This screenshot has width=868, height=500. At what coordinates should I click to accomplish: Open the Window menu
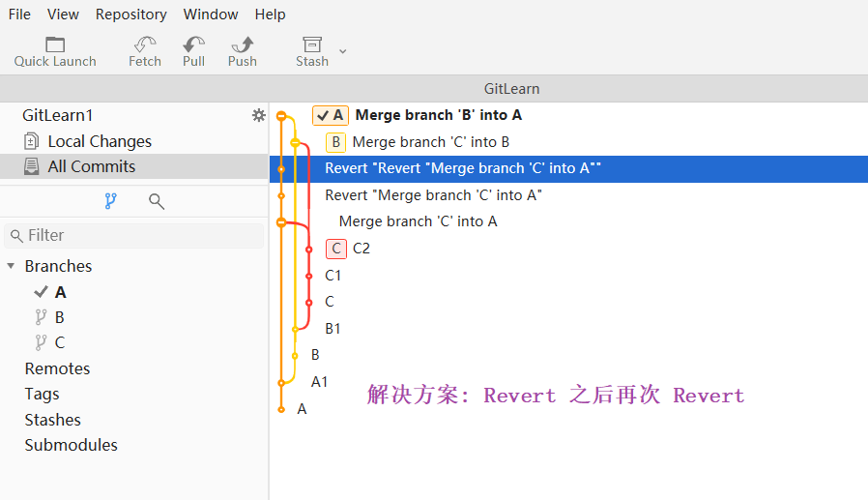point(211,14)
